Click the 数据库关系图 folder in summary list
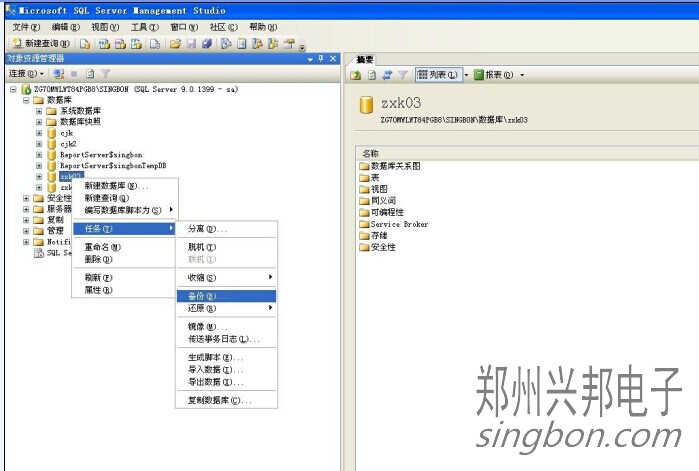Viewport: 699px width, 471px height. 396,166
